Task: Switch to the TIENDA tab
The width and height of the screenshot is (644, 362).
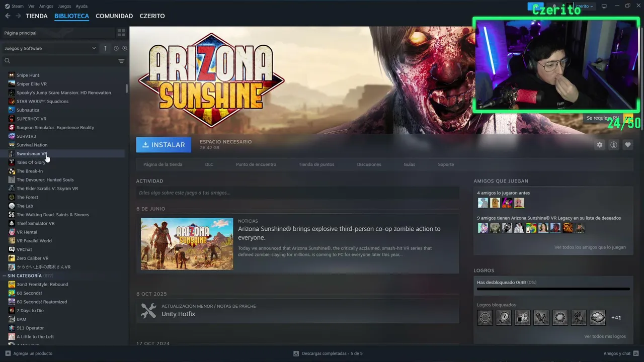Action: pyautogui.click(x=37, y=16)
